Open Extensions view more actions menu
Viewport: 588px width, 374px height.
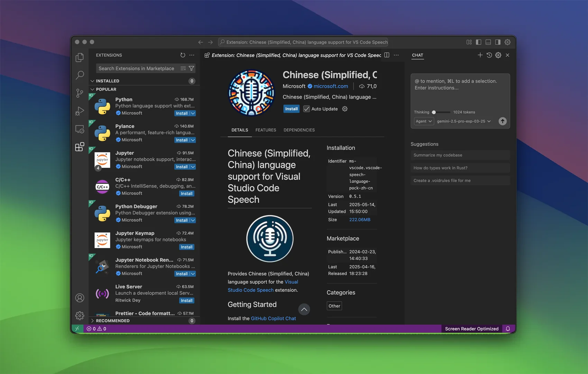(x=192, y=55)
